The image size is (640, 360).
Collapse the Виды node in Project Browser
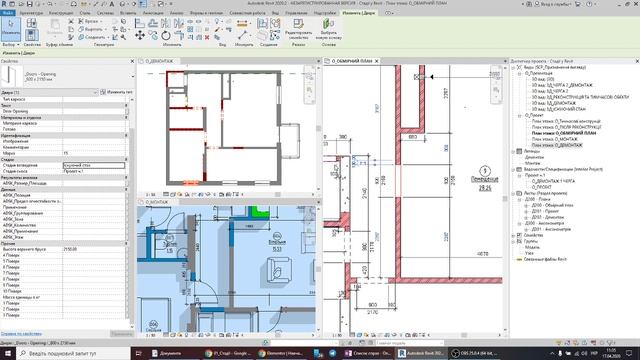[x=513, y=67]
